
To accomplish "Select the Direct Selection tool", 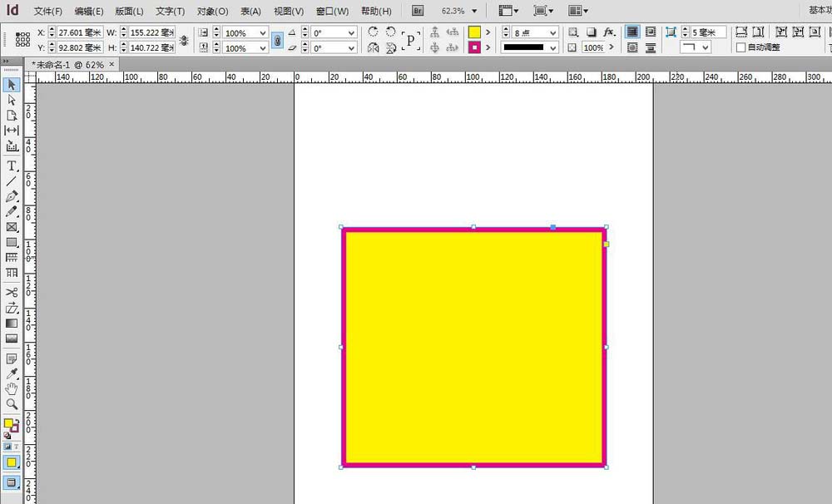I will (12, 101).
